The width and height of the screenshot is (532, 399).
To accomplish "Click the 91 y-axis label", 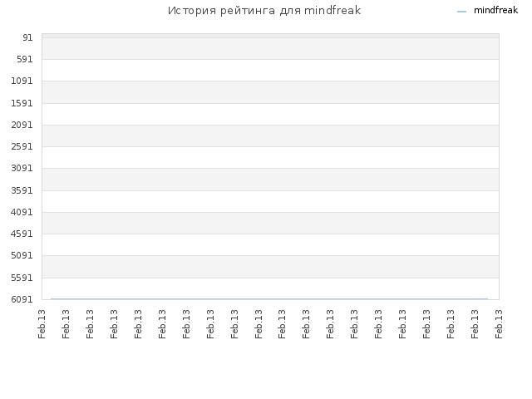I will tap(27, 37).
